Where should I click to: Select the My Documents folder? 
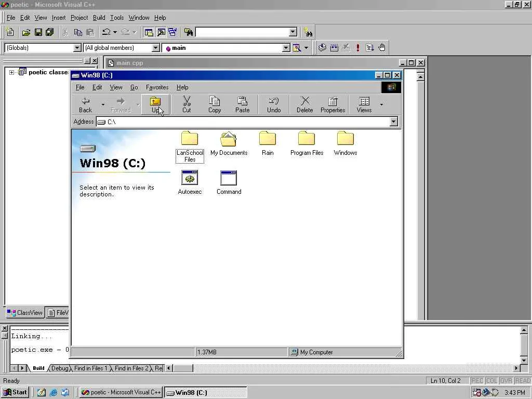click(229, 143)
